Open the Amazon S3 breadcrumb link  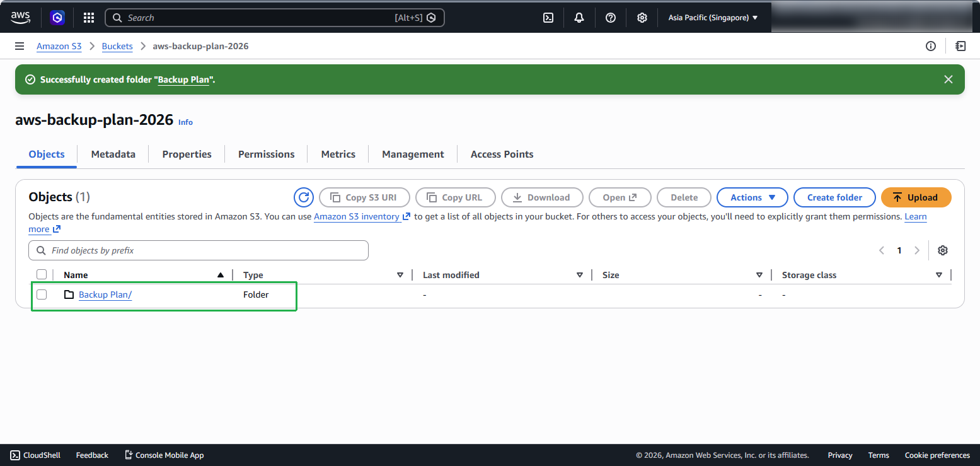tap(59, 46)
